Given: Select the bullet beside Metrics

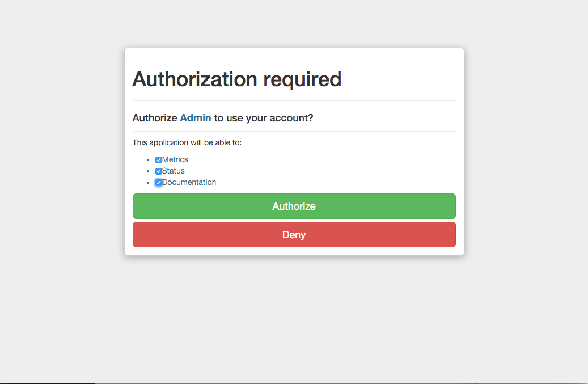Looking at the screenshot, I should (x=148, y=160).
